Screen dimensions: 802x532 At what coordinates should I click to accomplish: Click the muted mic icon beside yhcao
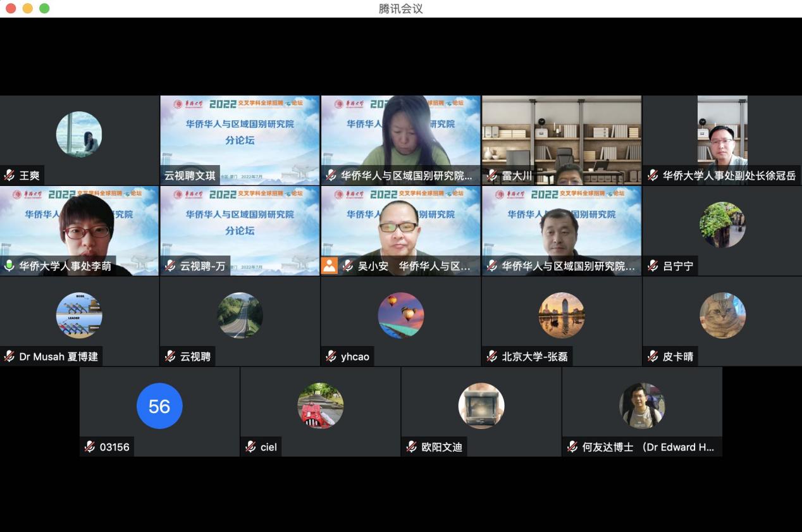(x=331, y=356)
